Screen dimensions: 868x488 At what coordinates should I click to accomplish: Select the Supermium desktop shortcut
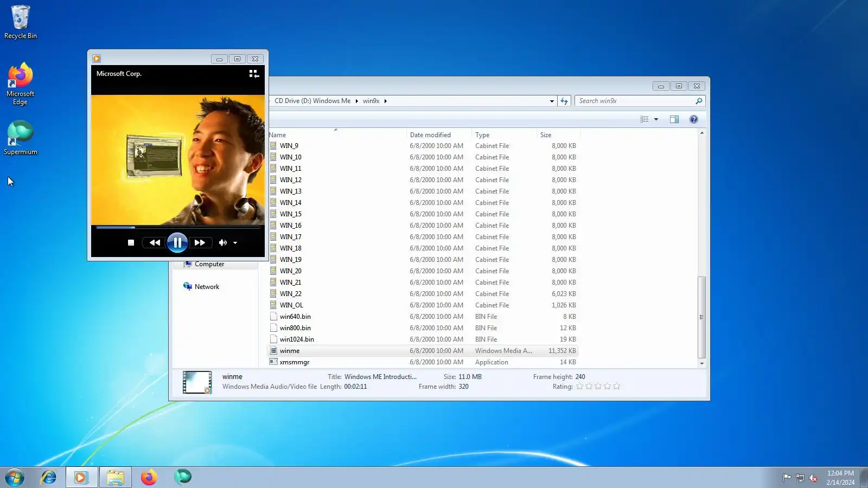(21, 138)
